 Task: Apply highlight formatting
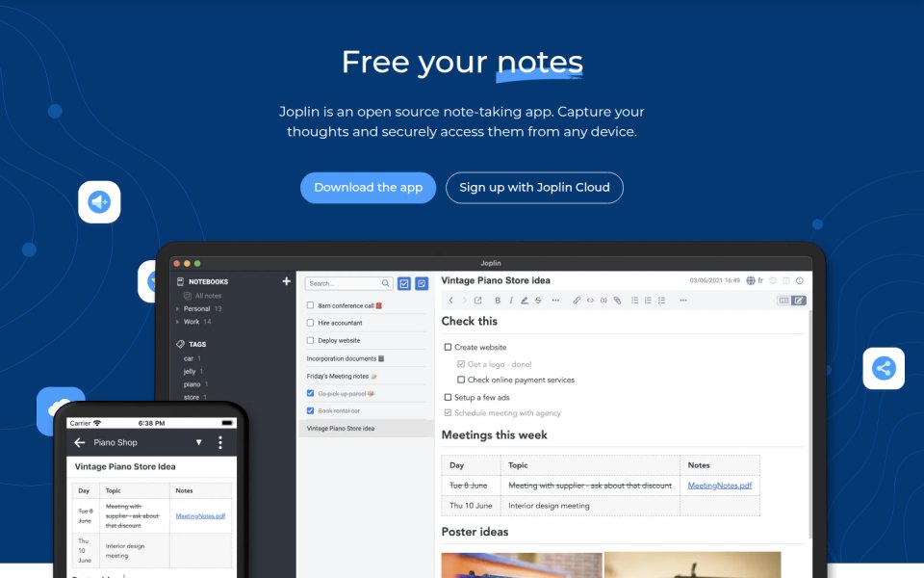(524, 301)
